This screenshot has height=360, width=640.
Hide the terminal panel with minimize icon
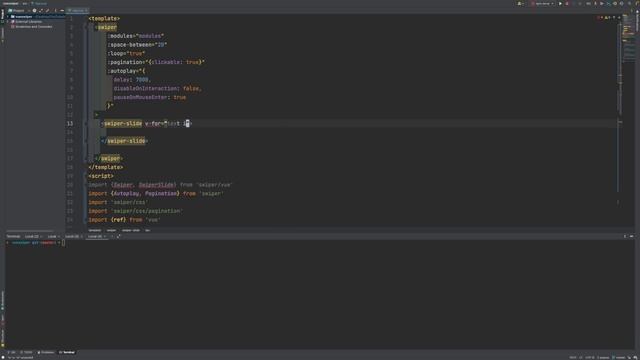point(632,236)
